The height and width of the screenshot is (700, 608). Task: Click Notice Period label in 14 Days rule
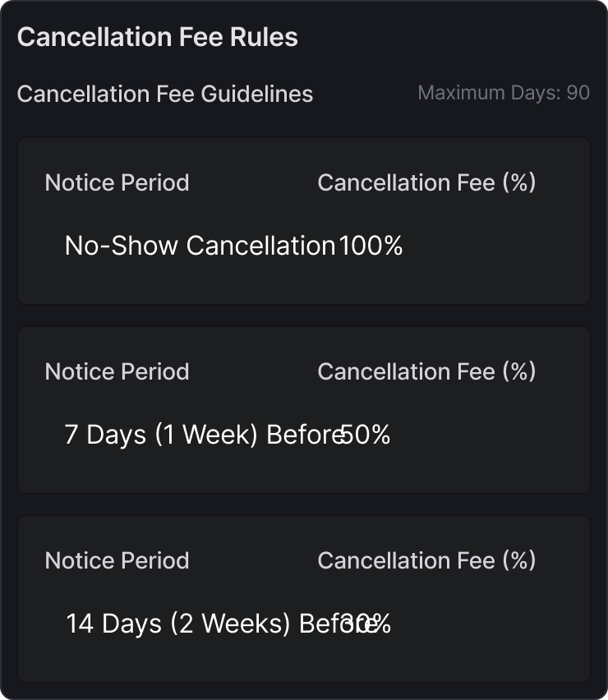[x=117, y=560]
